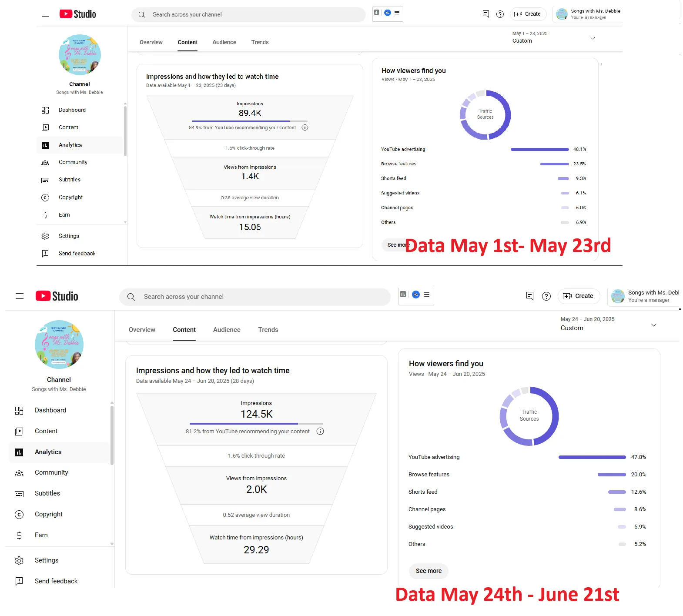Click the info icon beside 81.2% recommending text
The image size is (683, 616).
320,431
